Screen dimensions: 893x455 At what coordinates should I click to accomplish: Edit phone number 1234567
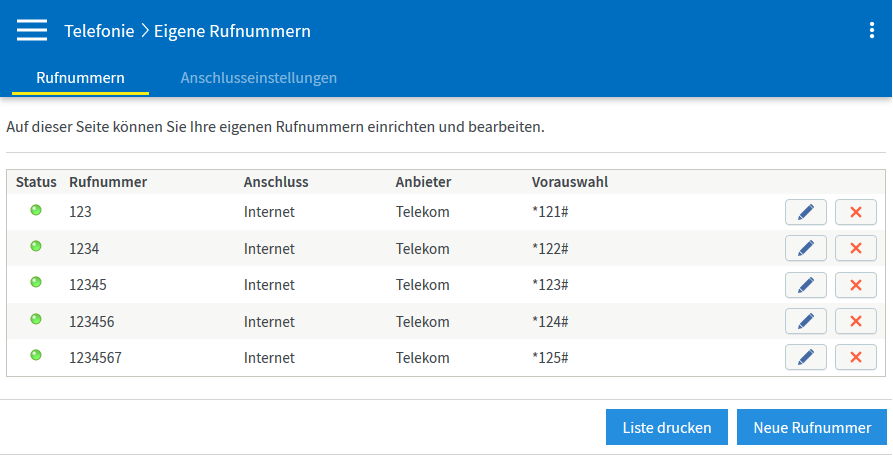pyautogui.click(x=806, y=357)
